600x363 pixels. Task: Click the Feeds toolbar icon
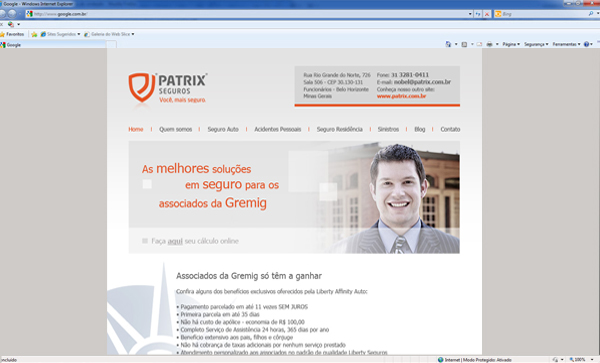click(x=464, y=44)
